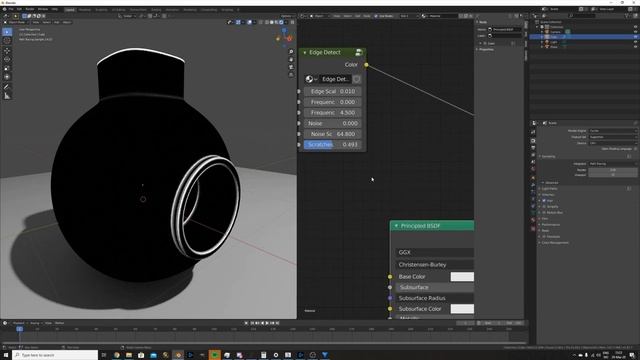The height and width of the screenshot is (360, 640).
Task: Click the Subsurface Color swatch
Action: [462, 309]
